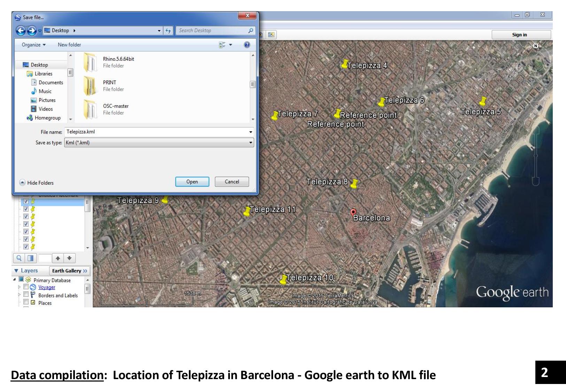Uncheck the first placemark checkbox in Places panel
The height and width of the screenshot is (392, 566).
(26, 201)
